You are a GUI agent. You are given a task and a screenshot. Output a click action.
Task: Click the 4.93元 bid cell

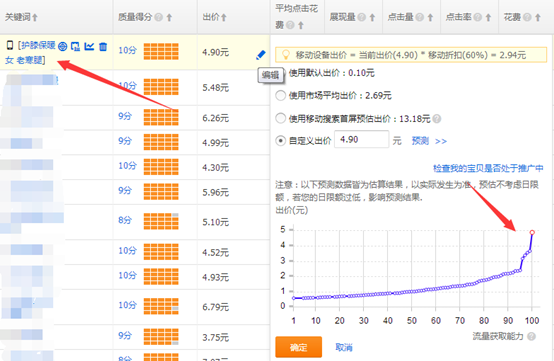click(216, 277)
